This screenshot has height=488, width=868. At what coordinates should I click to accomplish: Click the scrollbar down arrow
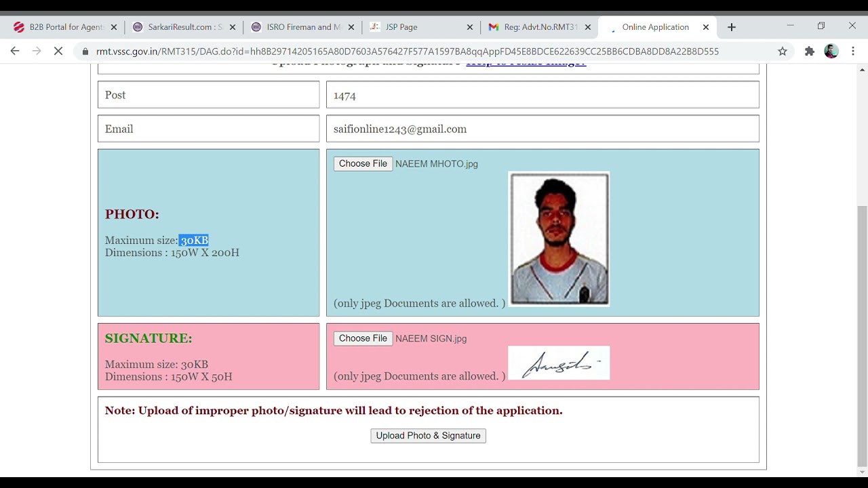863,472
